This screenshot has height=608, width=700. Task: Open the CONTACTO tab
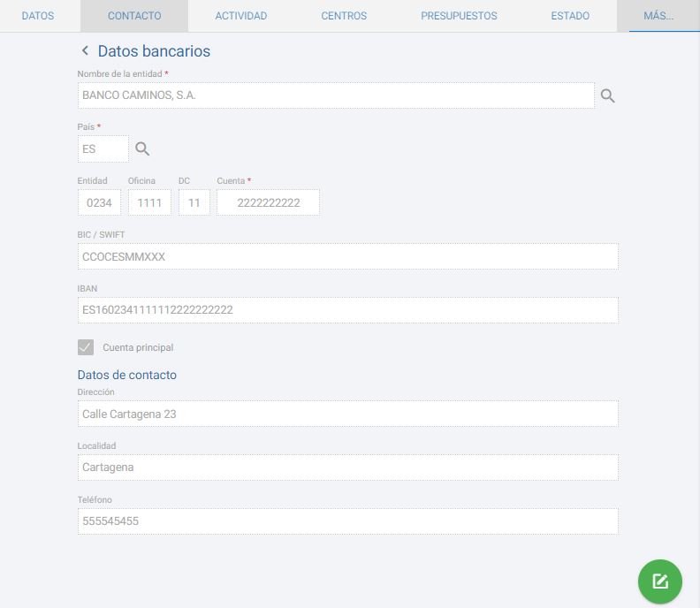click(134, 16)
